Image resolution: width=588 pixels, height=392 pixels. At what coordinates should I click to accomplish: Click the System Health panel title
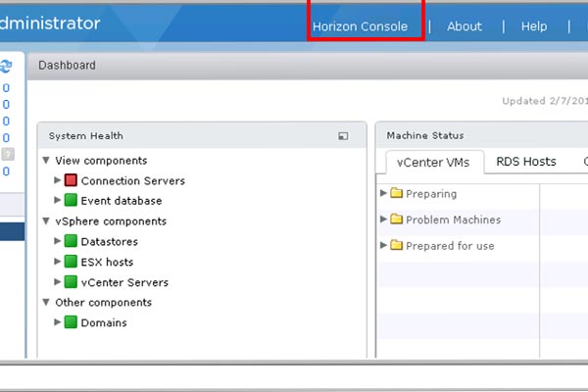[86, 136]
